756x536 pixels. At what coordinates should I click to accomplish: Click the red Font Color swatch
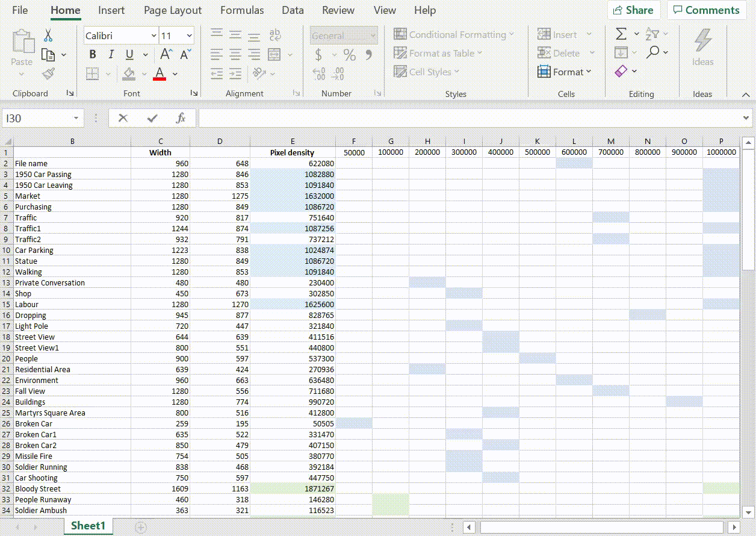(160, 73)
